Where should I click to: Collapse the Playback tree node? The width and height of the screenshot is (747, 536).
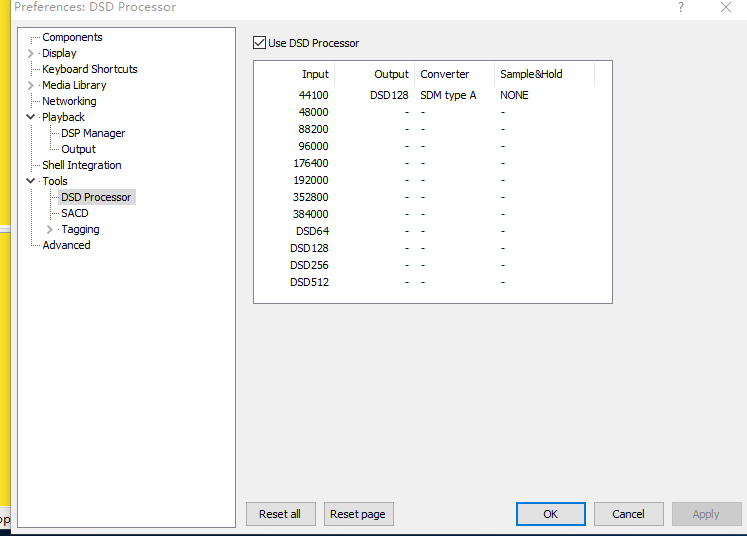click(31, 118)
